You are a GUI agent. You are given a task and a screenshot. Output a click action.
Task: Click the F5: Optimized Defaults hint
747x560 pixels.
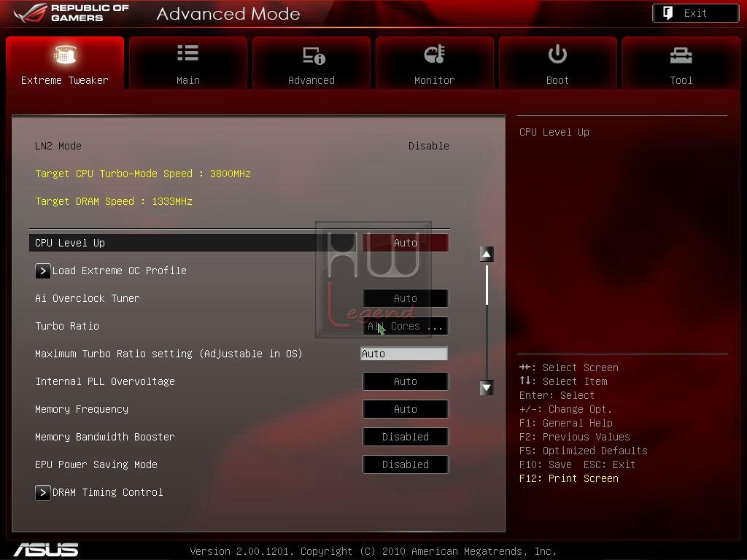click(584, 451)
